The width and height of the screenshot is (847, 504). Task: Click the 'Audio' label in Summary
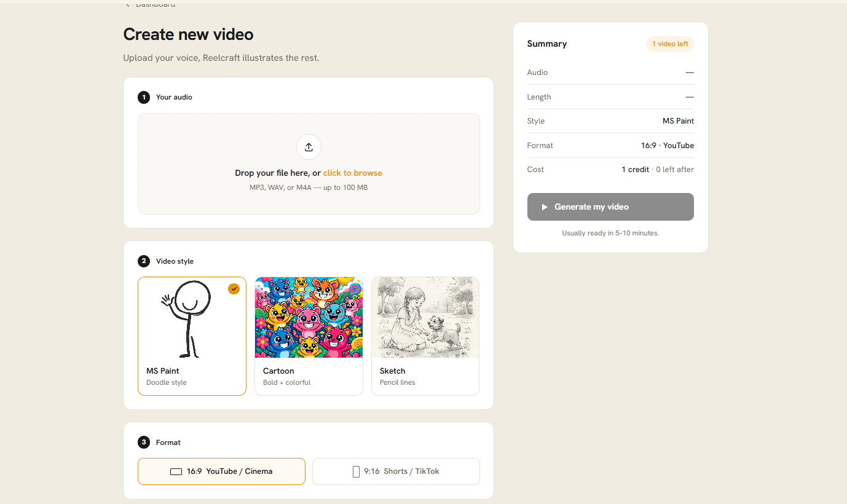coord(537,73)
